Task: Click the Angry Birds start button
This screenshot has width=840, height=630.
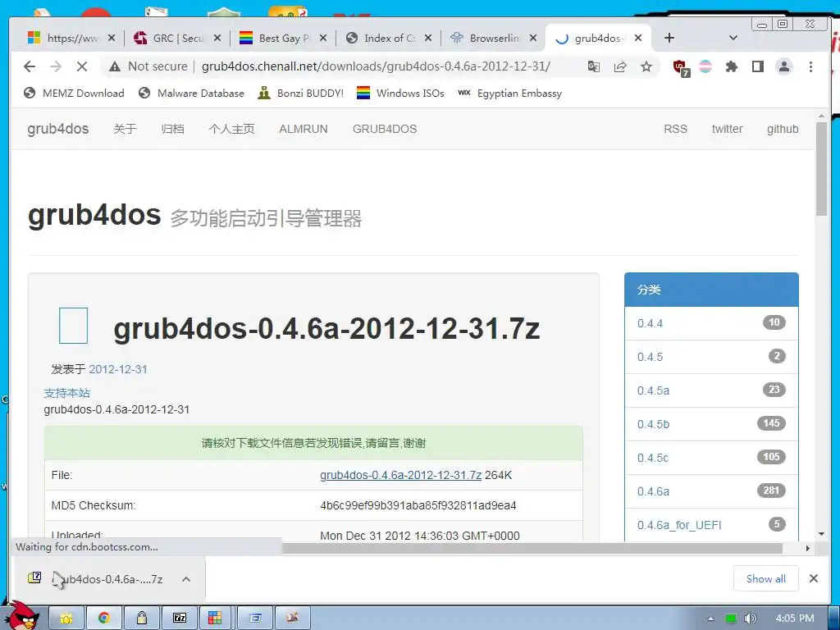Action: tap(22, 616)
